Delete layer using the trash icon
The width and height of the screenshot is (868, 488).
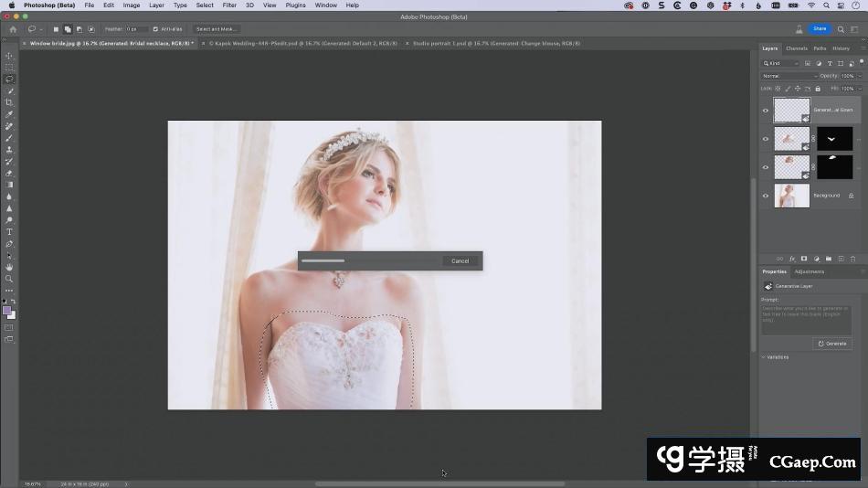coord(852,259)
